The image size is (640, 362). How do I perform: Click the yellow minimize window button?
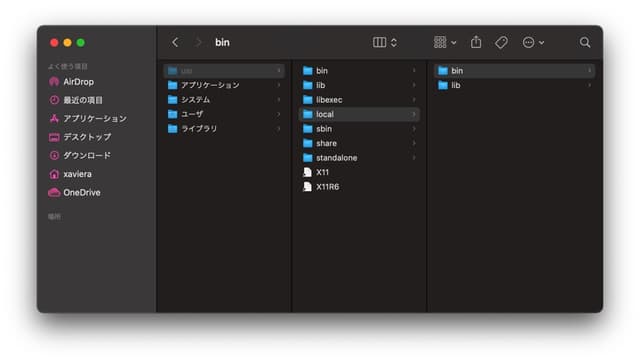pyautogui.click(x=68, y=43)
